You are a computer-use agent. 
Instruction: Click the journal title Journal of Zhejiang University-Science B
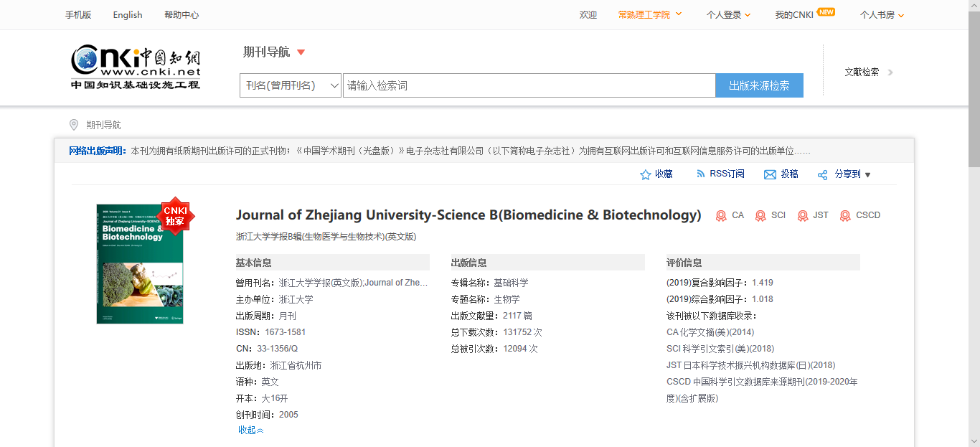click(x=468, y=215)
